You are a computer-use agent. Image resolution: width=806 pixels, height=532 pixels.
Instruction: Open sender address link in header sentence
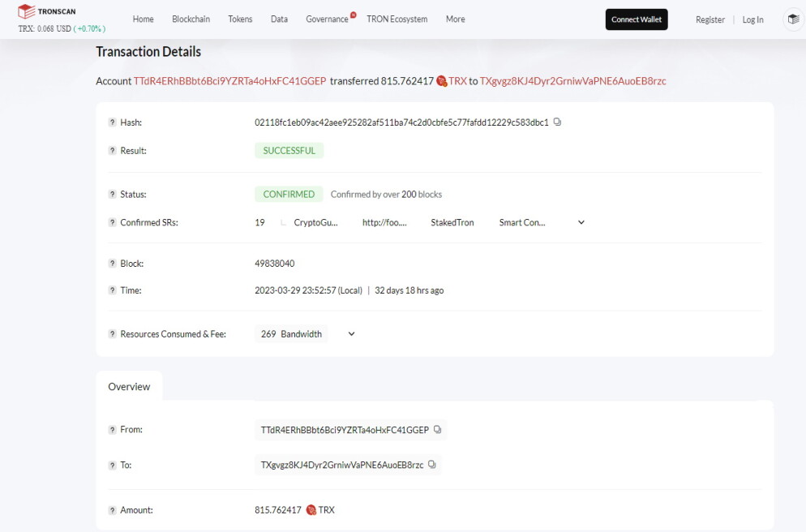click(x=229, y=81)
